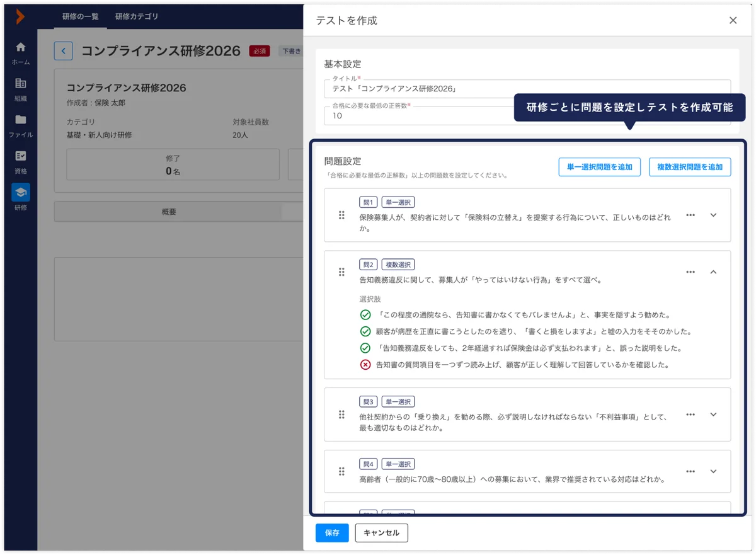Open the three-dot menu on question 問3
756x555 pixels.
(x=690, y=415)
